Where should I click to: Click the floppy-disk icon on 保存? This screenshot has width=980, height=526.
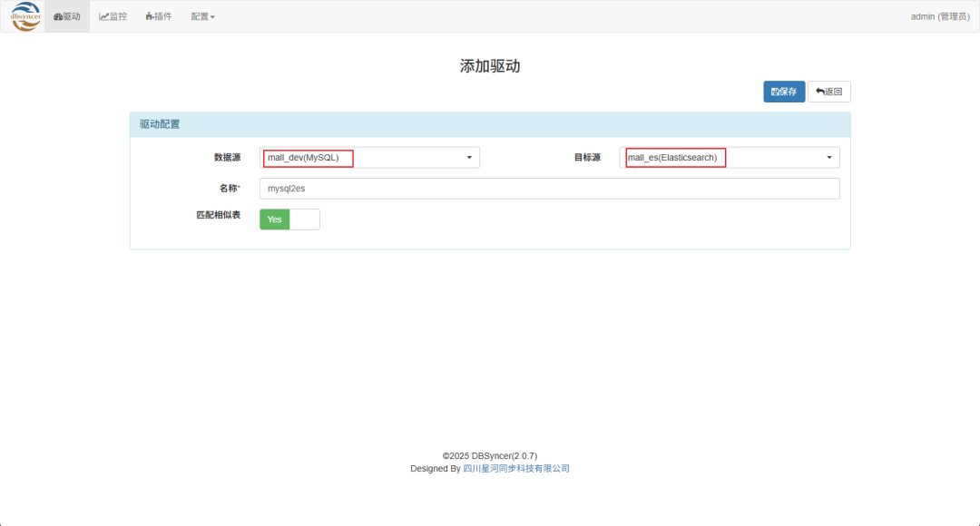tap(775, 92)
